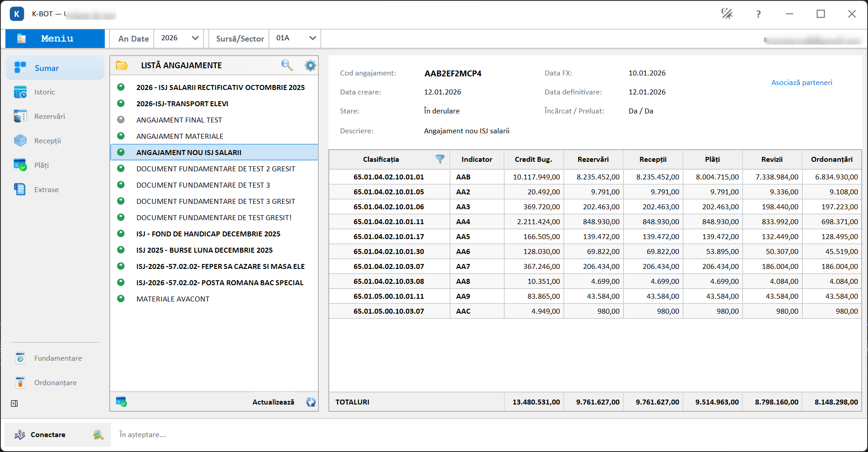Screen dimensions: 868x452
Task: Expand the Sursă/Sector 01A dropdown
Action: tap(295, 38)
